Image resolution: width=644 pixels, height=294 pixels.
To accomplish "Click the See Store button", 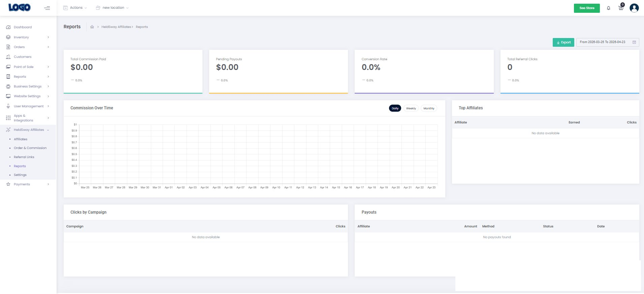I will [587, 8].
